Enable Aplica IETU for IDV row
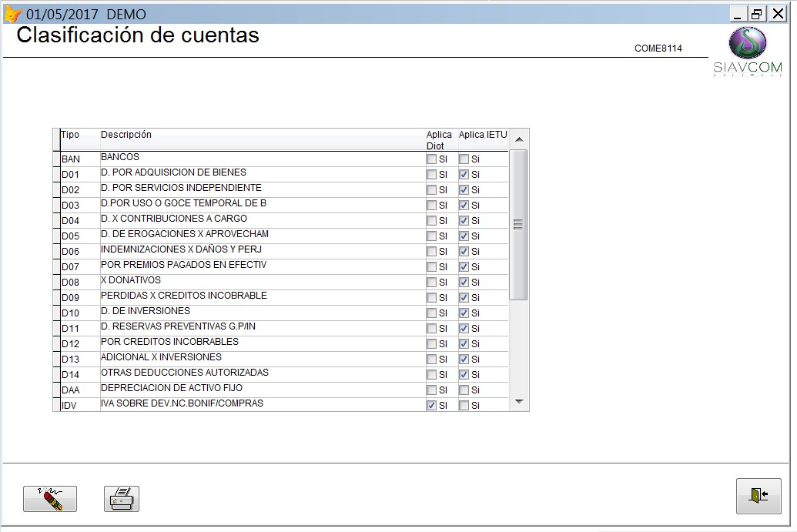797x532 pixels. 464,406
